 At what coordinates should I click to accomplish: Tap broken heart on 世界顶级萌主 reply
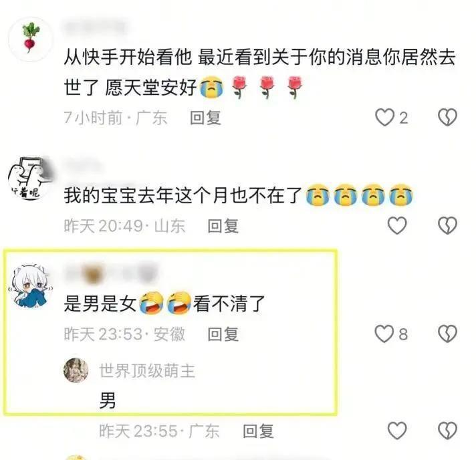447,431
